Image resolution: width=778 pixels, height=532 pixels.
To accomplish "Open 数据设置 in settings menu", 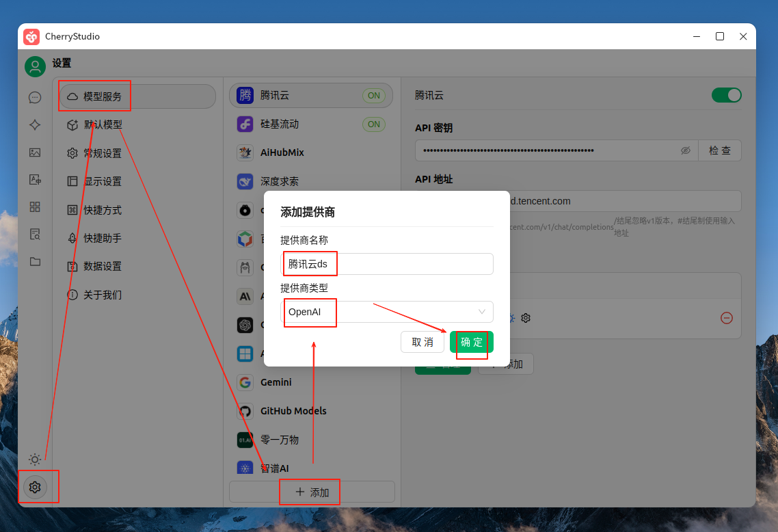I will (x=103, y=267).
